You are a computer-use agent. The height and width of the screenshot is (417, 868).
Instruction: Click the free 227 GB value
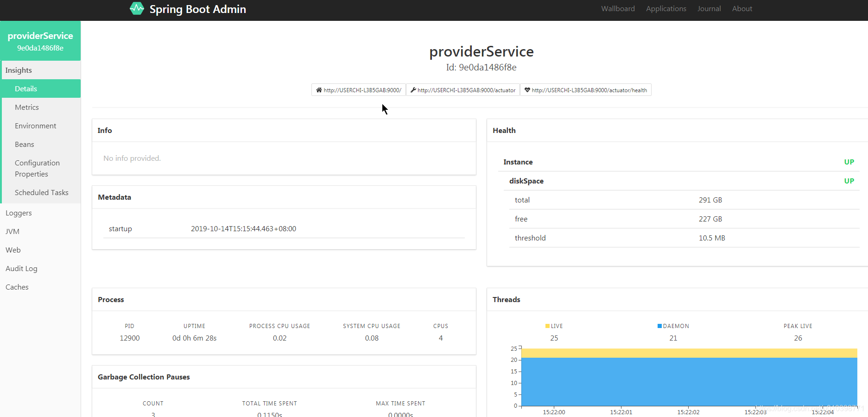pyautogui.click(x=710, y=219)
